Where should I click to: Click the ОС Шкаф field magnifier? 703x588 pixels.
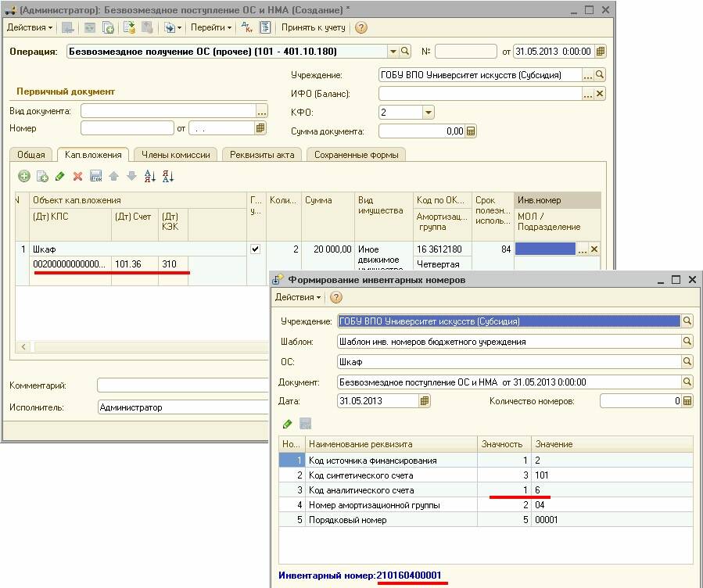(x=687, y=361)
